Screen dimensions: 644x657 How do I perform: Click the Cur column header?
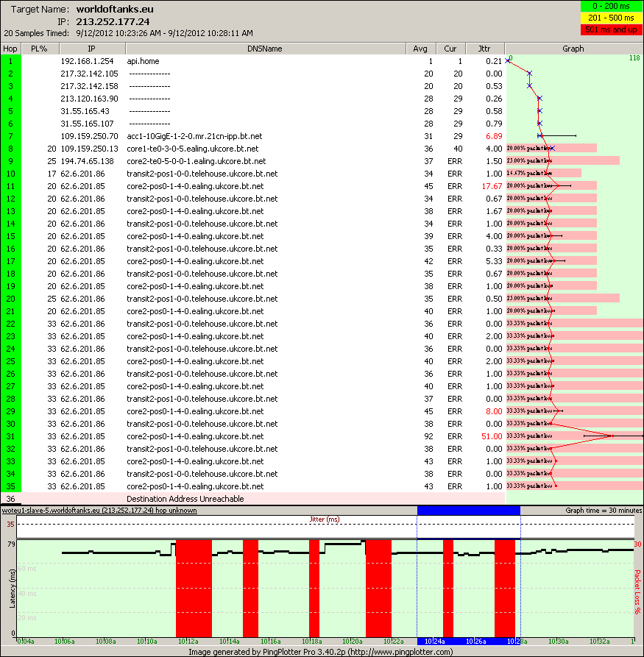click(x=450, y=49)
